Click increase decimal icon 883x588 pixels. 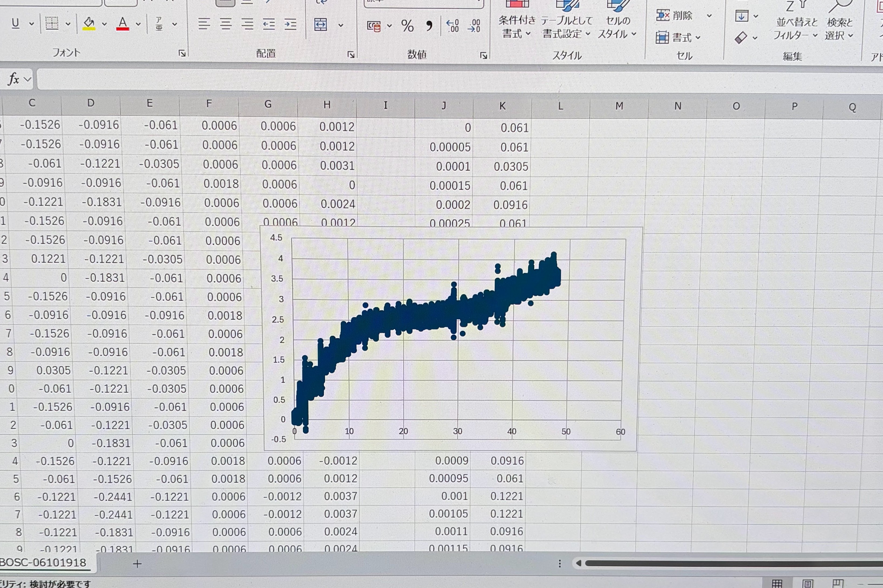pyautogui.click(x=452, y=26)
